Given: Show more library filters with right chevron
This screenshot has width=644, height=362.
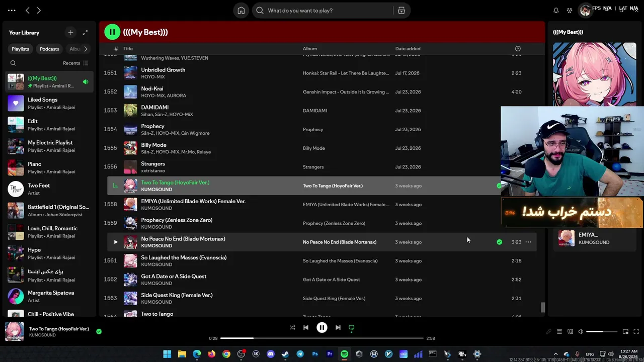Looking at the screenshot, I should click(86, 49).
